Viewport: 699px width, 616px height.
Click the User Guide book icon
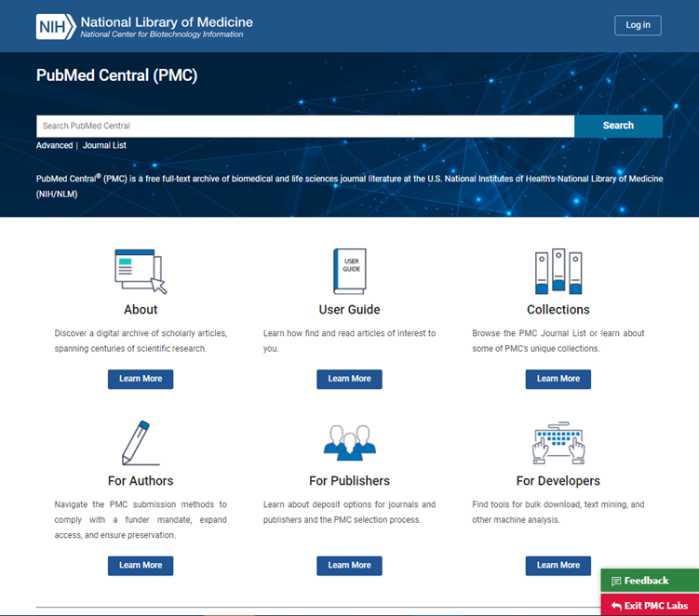click(350, 271)
